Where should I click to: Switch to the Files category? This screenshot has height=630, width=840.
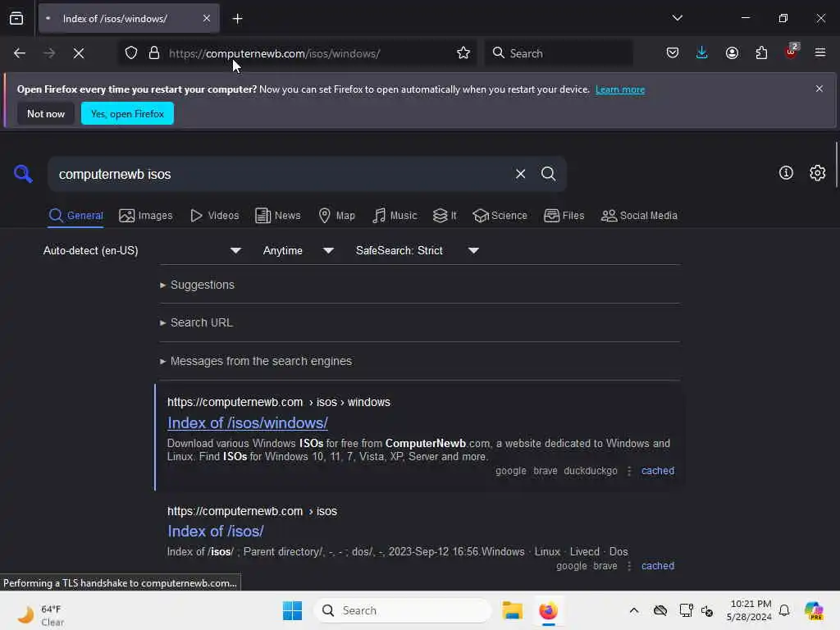tap(564, 216)
